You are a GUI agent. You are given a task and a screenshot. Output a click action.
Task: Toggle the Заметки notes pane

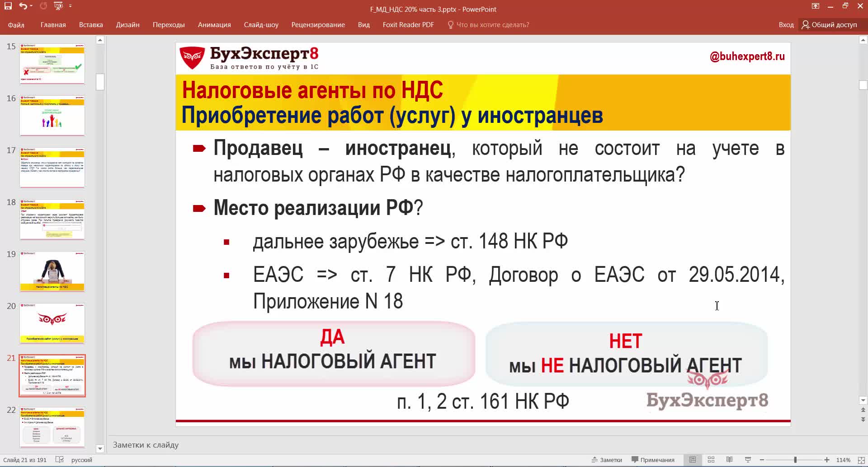[607, 460]
